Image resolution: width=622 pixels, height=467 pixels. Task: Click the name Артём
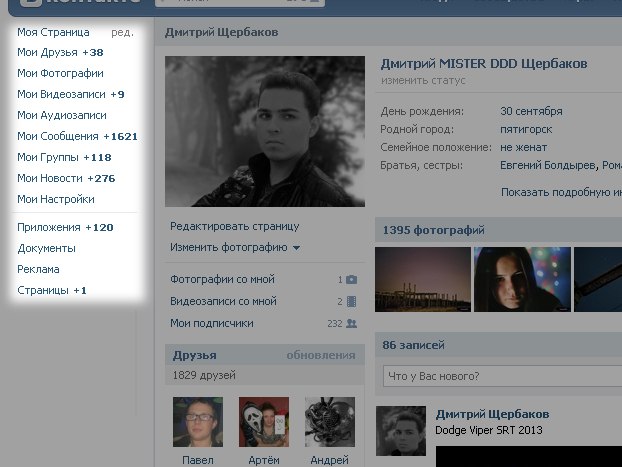pyautogui.click(x=264, y=460)
